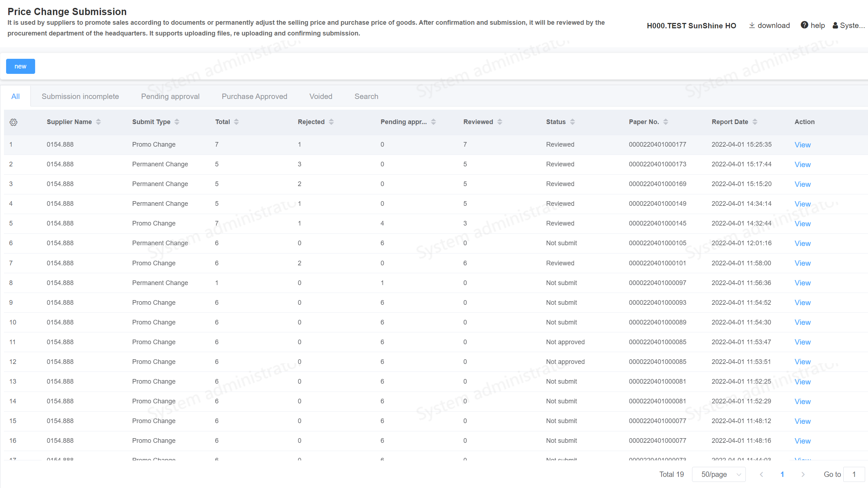The height and width of the screenshot is (488, 868).
Task: Open the Purchase Approved tab
Action: [x=254, y=96]
